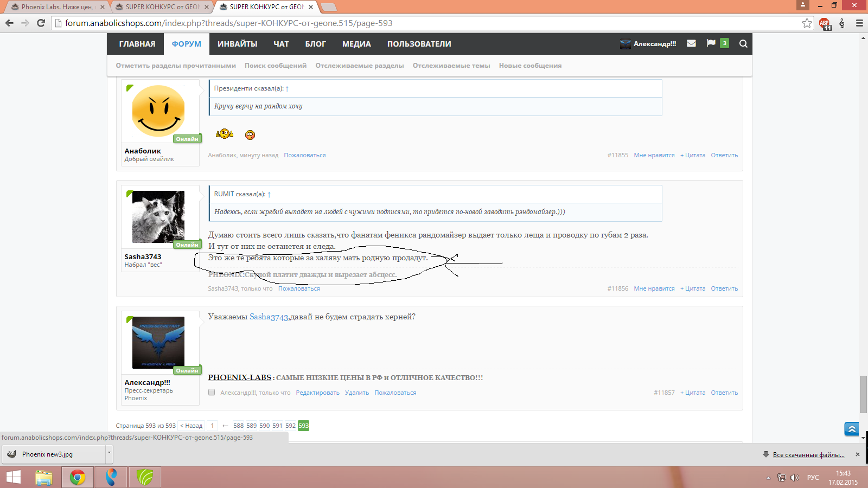The image size is (868, 488).
Task: Tick the checkbox on post #11857
Action: (x=212, y=393)
